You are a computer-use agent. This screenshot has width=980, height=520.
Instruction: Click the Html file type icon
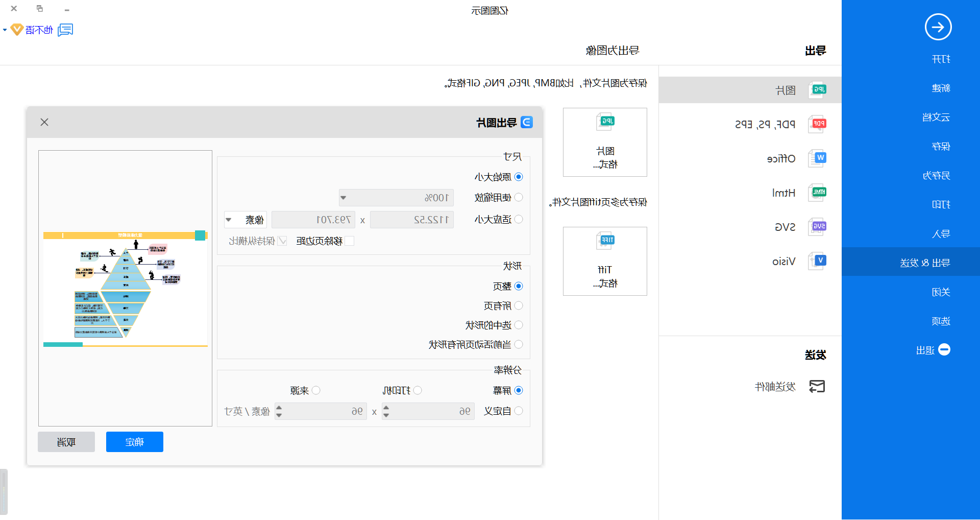pos(817,193)
